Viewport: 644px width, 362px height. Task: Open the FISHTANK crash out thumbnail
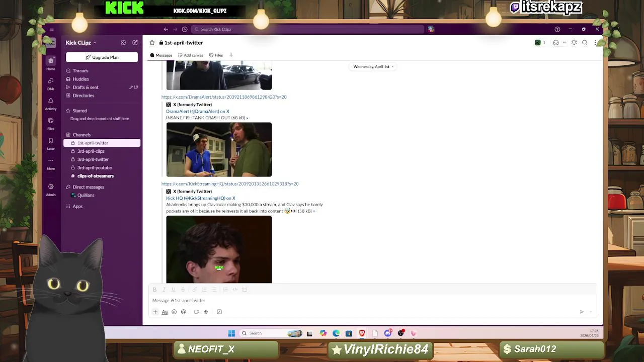[x=219, y=150]
